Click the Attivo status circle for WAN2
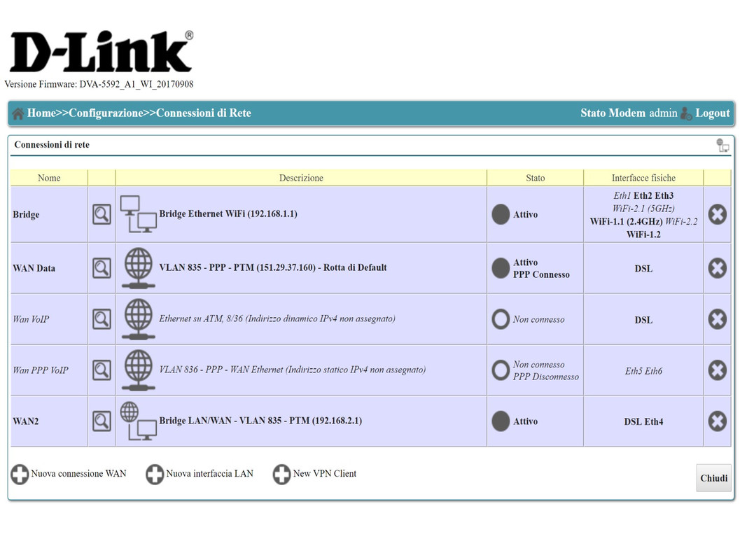Screen dimensions: 747x560 [x=501, y=421]
